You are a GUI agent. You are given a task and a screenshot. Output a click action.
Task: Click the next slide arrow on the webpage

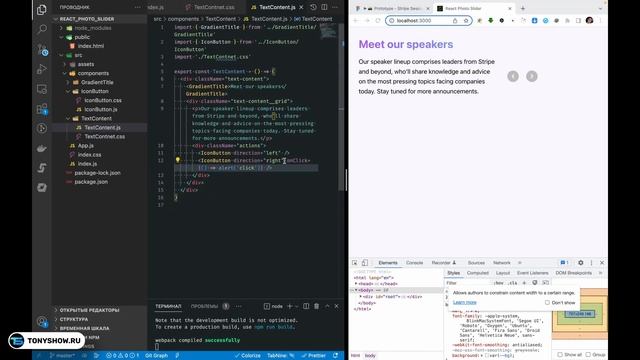point(531,76)
